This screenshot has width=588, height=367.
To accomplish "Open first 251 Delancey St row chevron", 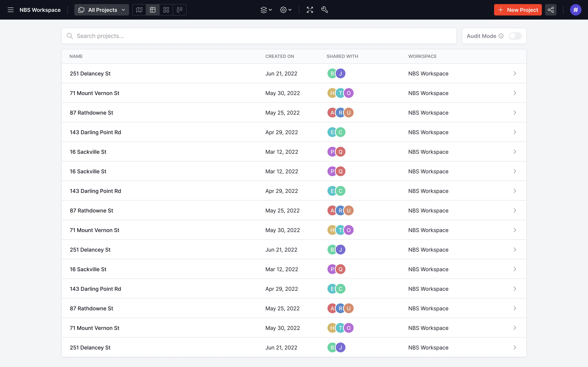I will (x=515, y=74).
